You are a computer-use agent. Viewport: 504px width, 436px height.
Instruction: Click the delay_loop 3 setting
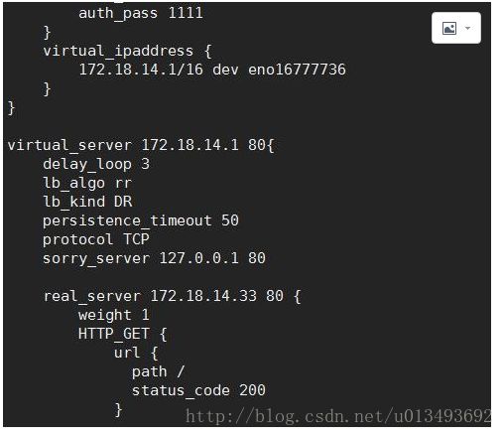click(x=96, y=165)
